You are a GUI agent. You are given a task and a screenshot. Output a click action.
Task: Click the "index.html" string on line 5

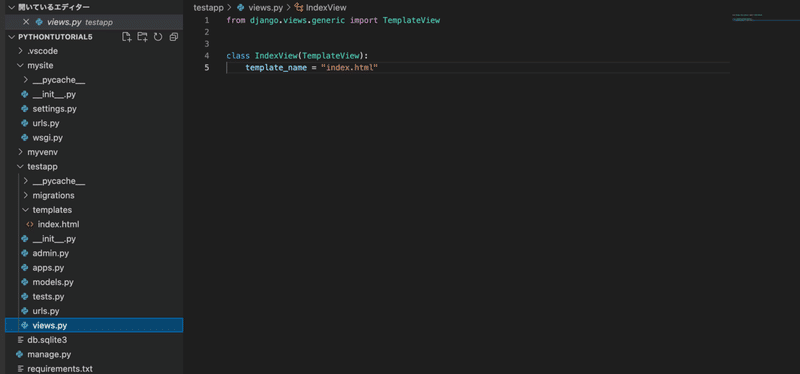(x=348, y=67)
